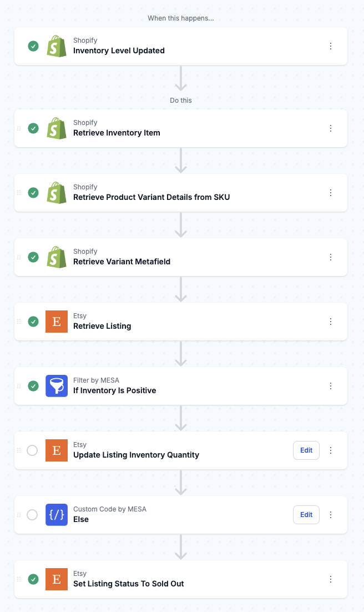Click Etsy icon on Set Listing Status step

tap(57, 579)
